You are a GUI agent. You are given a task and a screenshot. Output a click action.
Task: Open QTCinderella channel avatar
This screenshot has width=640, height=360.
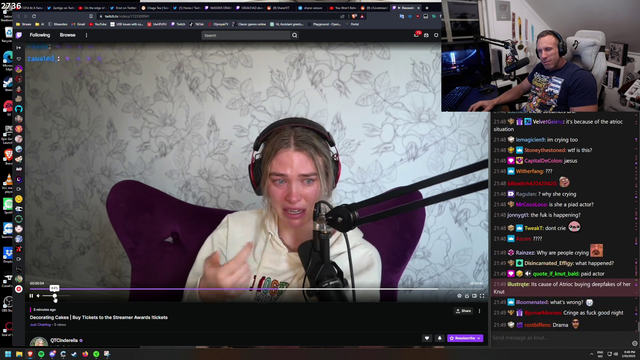39,342
